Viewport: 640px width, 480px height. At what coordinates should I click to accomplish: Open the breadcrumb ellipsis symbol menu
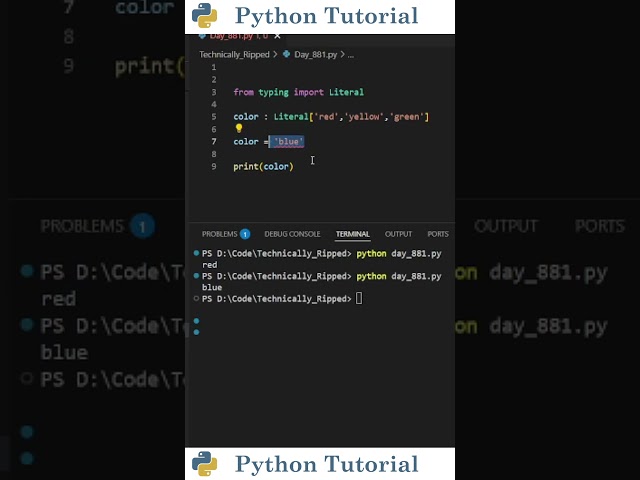coord(351,55)
